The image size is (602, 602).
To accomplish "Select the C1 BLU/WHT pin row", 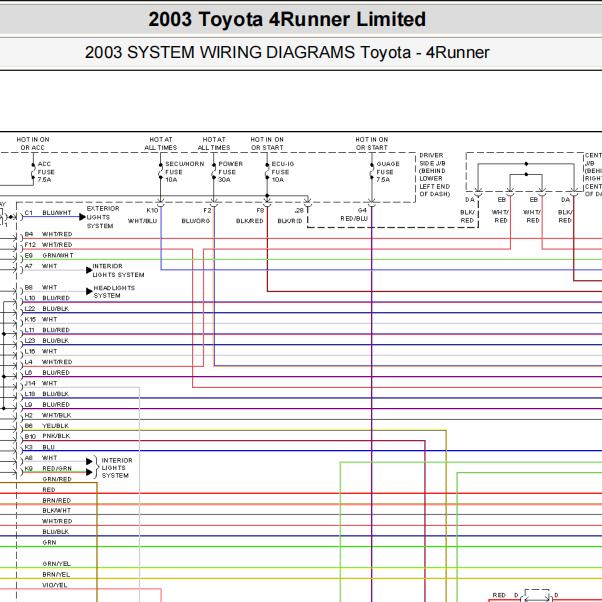I will pyautogui.click(x=48, y=213).
